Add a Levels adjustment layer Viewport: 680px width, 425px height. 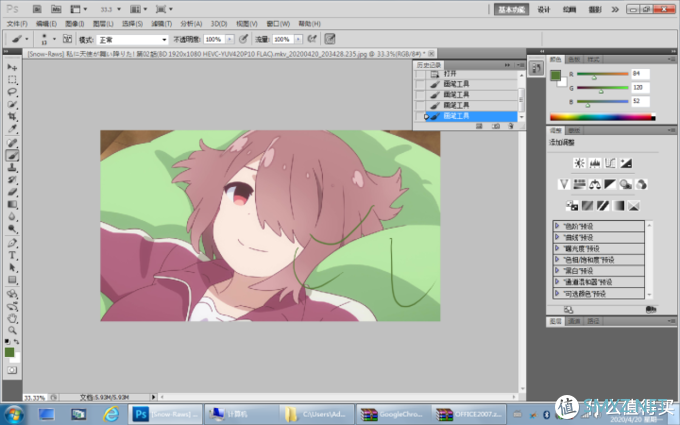(x=595, y=163)
